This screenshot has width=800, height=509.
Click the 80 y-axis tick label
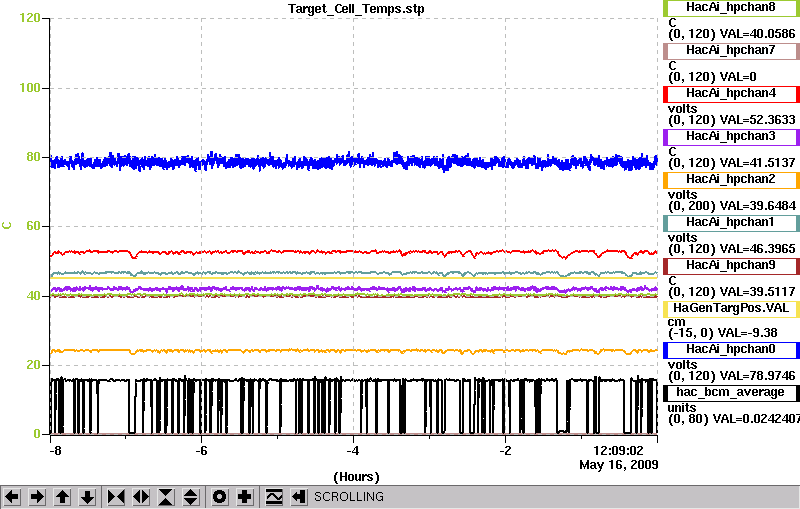click(x=33, y=157)
